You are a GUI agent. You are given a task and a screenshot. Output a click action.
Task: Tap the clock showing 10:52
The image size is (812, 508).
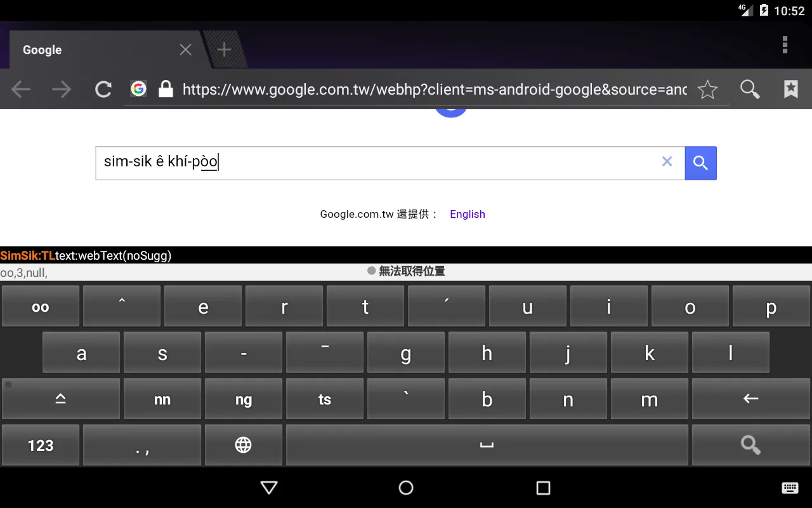point(789,11)
